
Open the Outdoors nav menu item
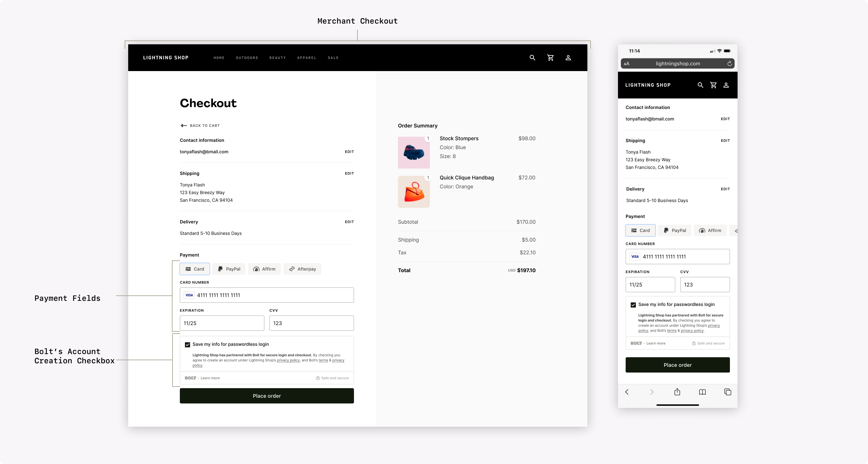247,58
